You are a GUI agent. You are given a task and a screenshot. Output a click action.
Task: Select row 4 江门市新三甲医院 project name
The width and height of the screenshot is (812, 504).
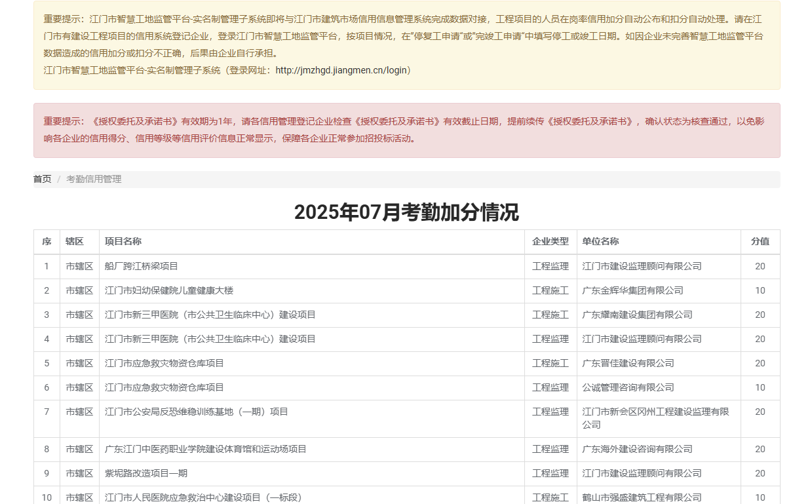click(210, 339)
